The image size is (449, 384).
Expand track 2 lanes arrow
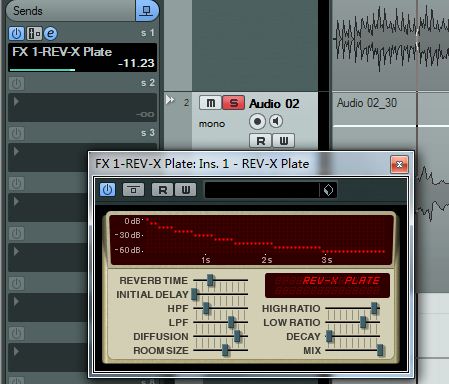point(170,99)
